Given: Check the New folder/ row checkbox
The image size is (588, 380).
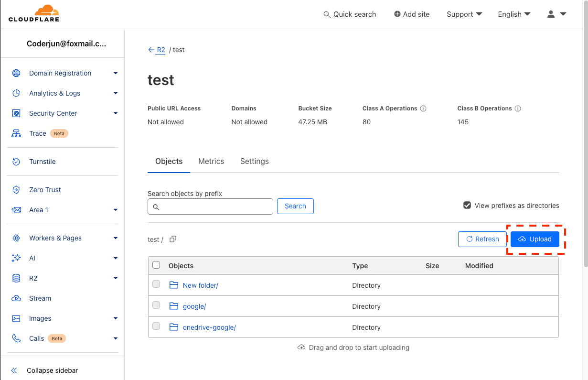Looking at the screenshot, I should tap(156, 284).
